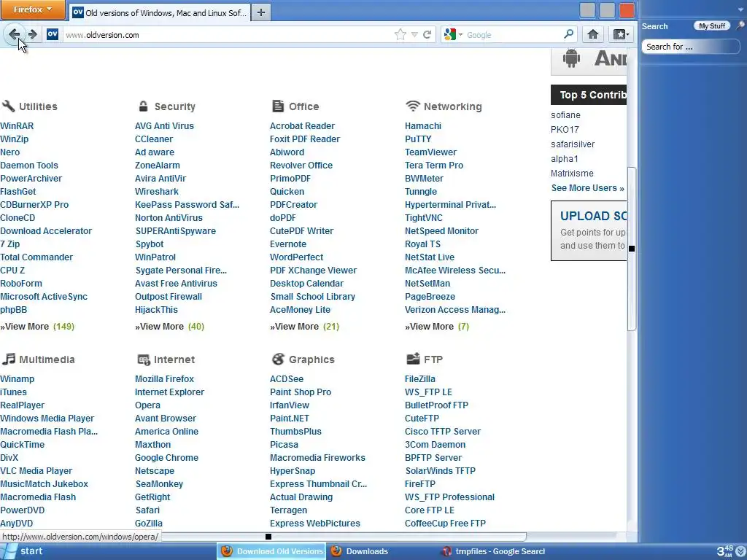Open the Mozilla Firefox link
This screenshot has width=747, height=560.
click(x=164, y=379)
